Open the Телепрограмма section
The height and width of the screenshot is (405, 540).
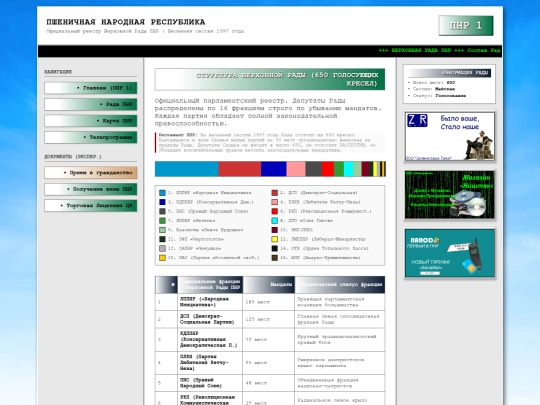[x=91, y=137]
